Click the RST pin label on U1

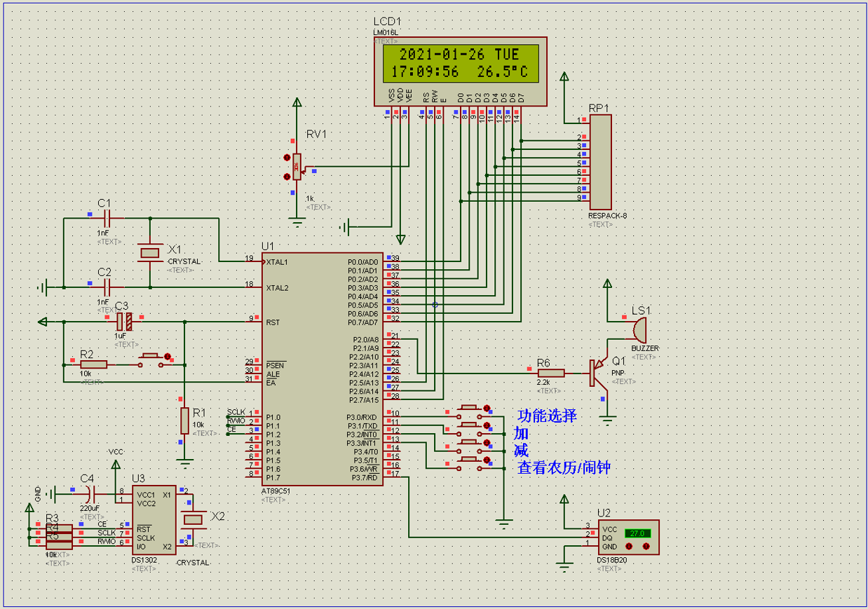click(x=272, y=322)
